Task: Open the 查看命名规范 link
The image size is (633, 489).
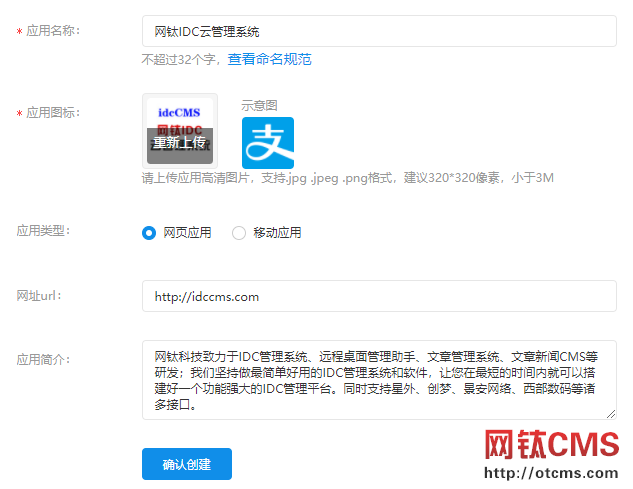Action: pyautogui.click(x=269, y=60)
